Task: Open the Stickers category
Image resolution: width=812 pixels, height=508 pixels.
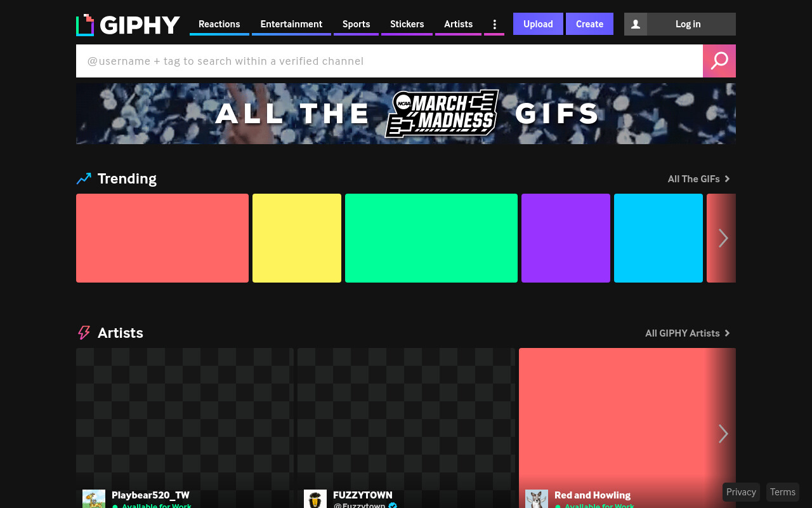Action: (x=407, y=24)
